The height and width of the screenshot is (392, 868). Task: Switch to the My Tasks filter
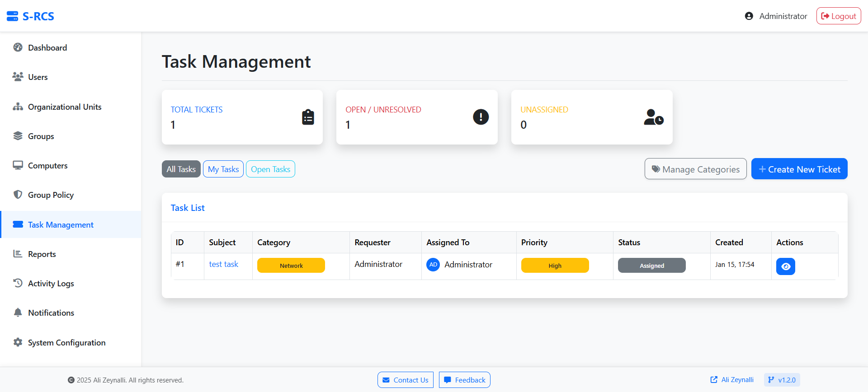223,169
